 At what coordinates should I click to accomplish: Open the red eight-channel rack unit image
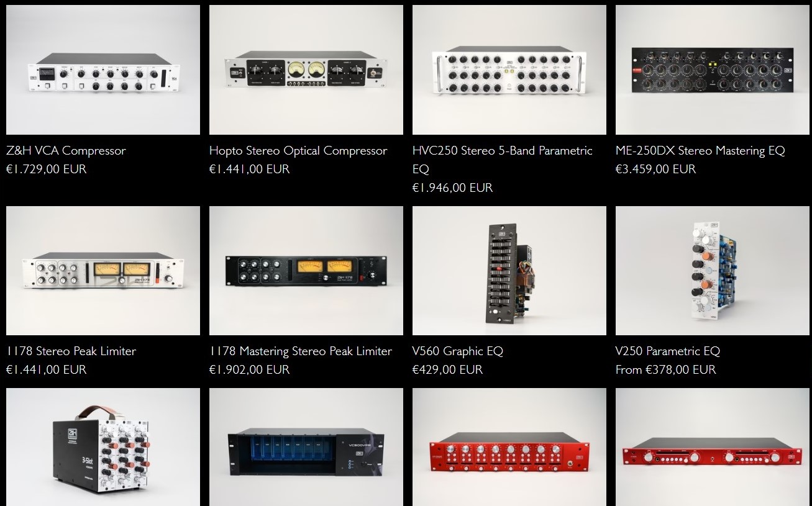[x=509, y=447]
